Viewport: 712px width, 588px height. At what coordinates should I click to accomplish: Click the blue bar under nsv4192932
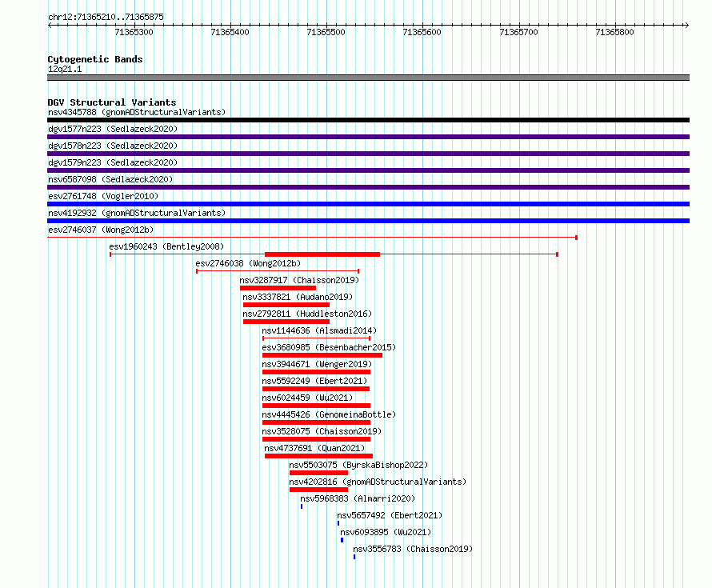(368, 221)
